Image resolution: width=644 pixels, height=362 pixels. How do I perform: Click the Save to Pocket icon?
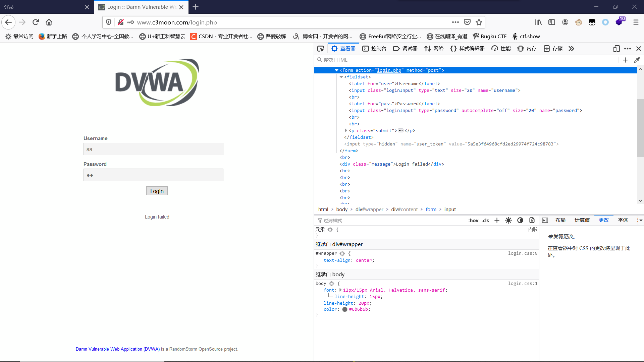click(467, 22)
